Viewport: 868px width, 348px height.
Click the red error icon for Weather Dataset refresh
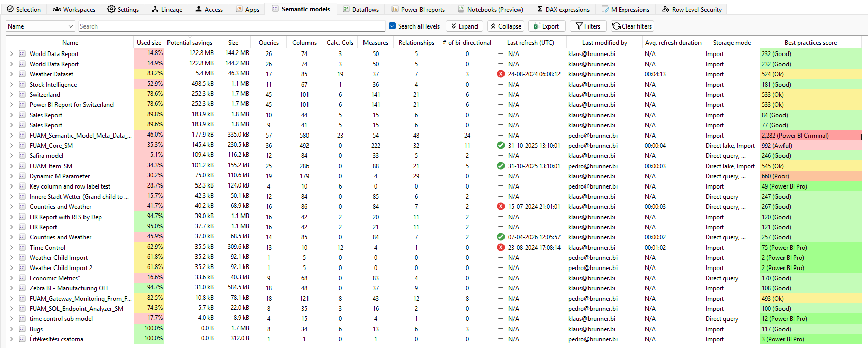click(x=501, y=74)
